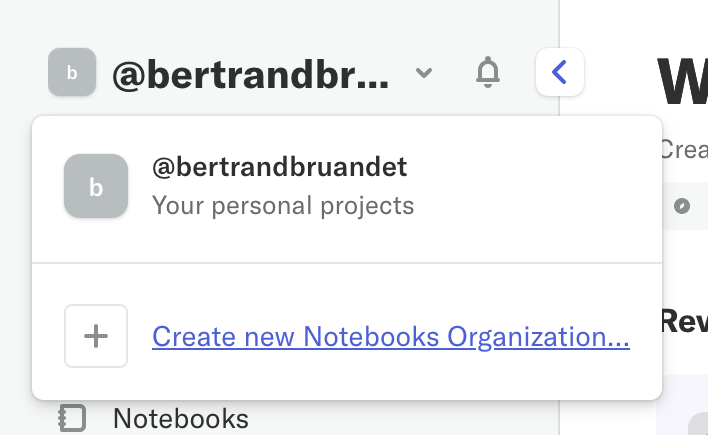This screenshot has height=435, width=708.
Task: Click the large 'W' page heading
Action: [x=682, y=82]
